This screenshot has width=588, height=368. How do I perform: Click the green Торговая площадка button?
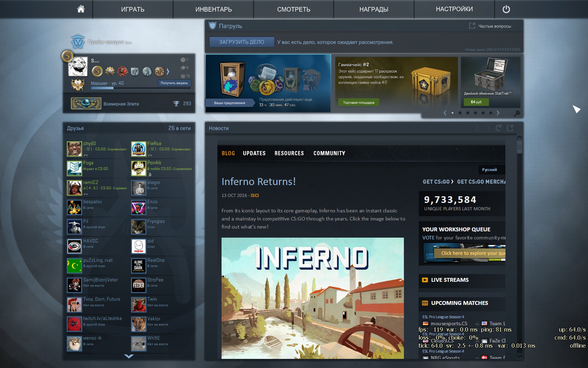(x=359, y=102)
